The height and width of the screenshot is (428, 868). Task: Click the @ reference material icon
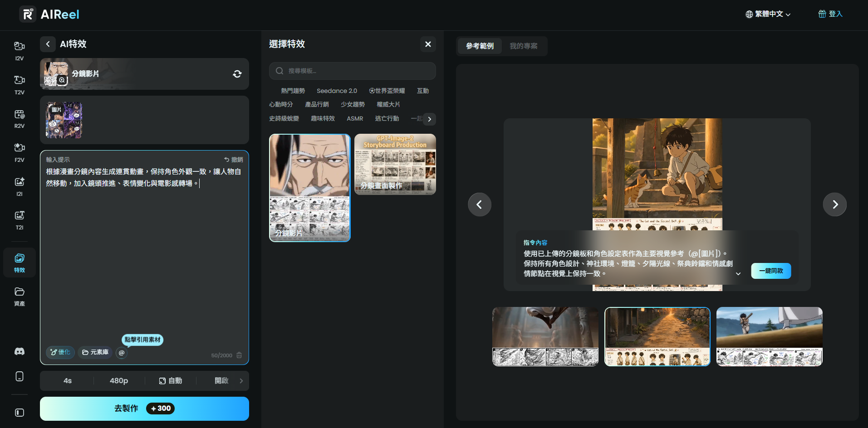click(x=122, y=353)
